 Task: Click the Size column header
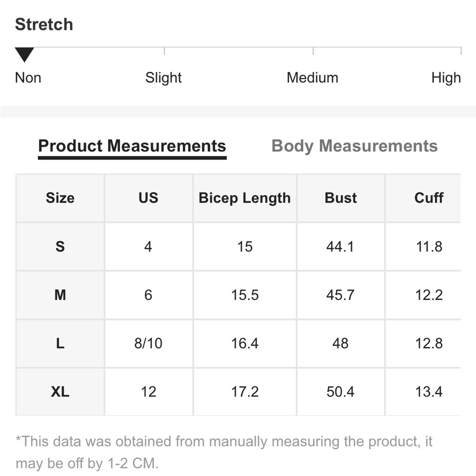(x=60, y=198)
